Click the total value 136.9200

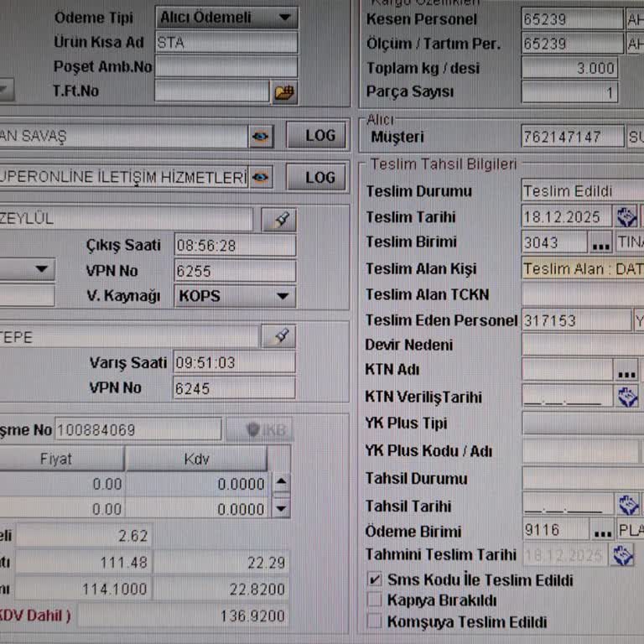(x=183, y=615)
